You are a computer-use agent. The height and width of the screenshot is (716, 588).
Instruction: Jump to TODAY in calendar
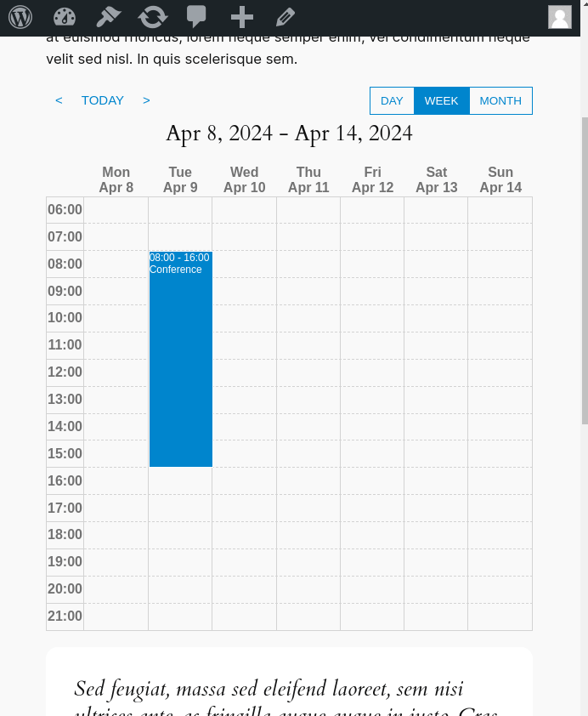(103, 100)
